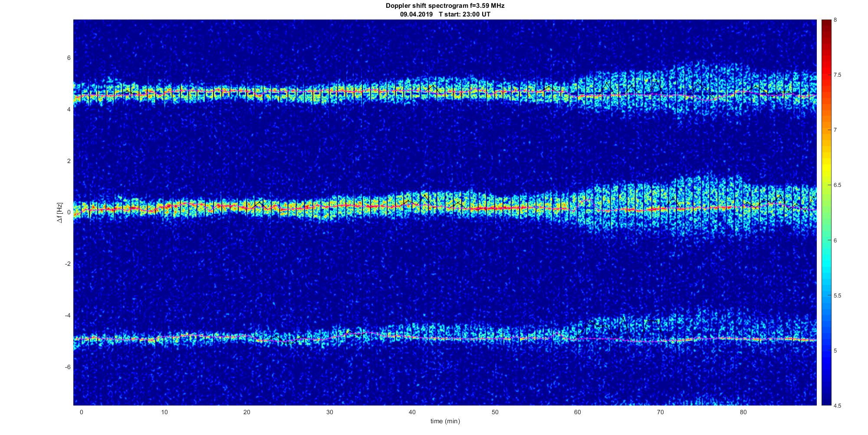Click the x-axis tick label '40'

pyautogui.click(x=412, y=412)
